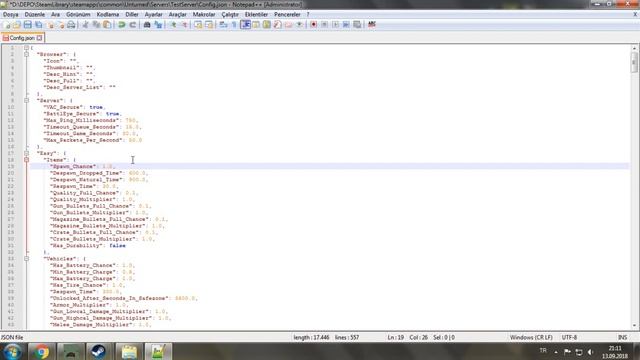Toggle file monitoring eye icon

pos(299,25)
